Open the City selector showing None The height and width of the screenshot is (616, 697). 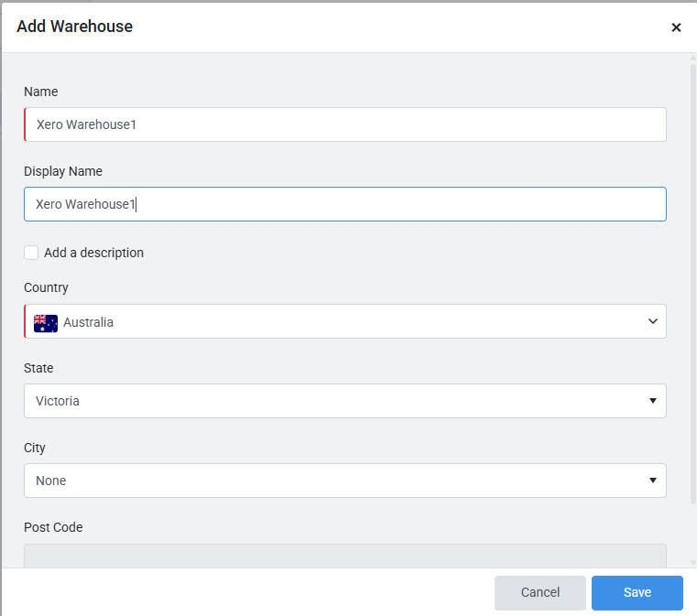pyautogui.click(x=345, y=481)
